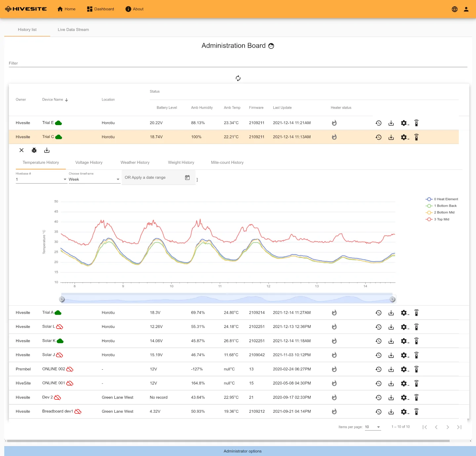This screenshot has height=456, width=476.
Task: Click the Filter input field
Action: [238, 63]
